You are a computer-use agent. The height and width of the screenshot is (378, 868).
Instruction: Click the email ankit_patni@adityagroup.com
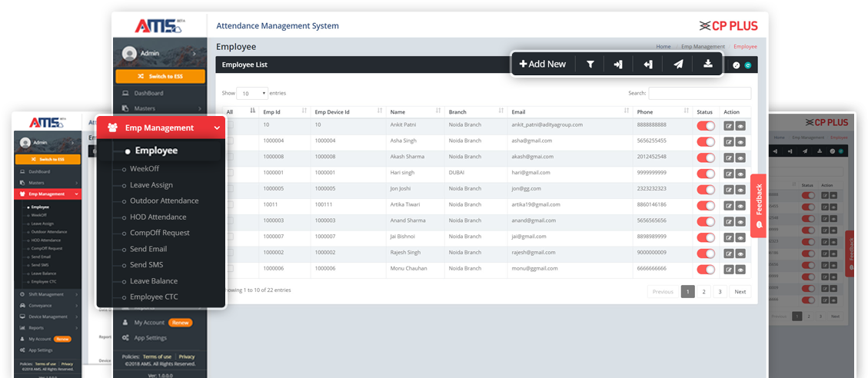coord(547,125)
